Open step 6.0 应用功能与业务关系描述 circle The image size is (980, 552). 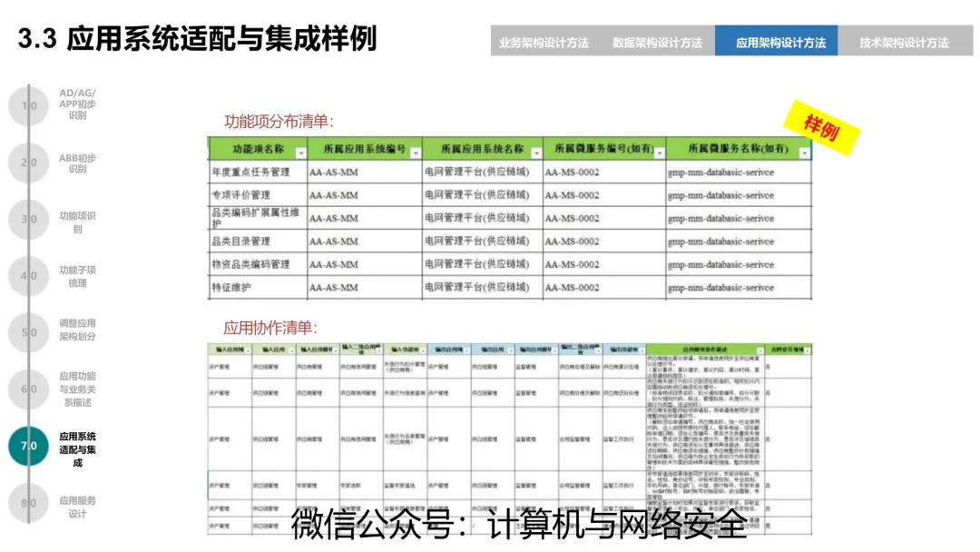coord(28,389)
